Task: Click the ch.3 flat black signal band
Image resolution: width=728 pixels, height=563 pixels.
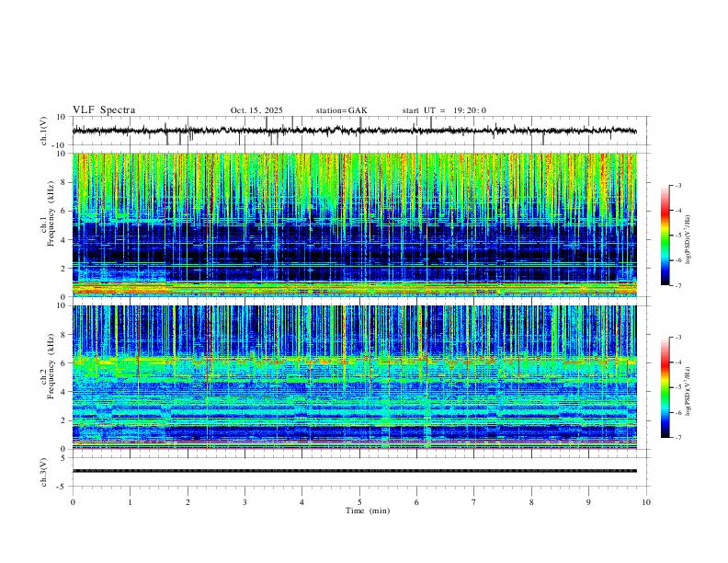Action: (x=354, y=471)
